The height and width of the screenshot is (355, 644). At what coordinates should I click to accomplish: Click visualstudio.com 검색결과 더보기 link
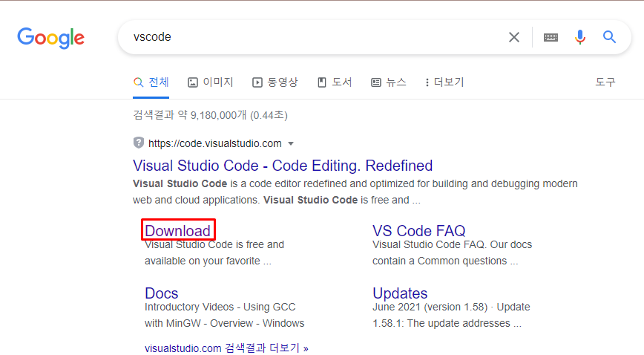point(226,348)
